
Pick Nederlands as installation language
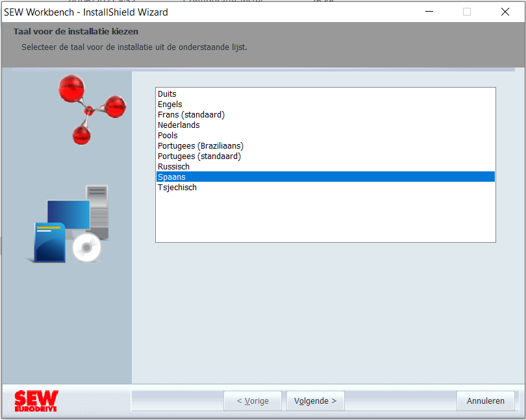325,125
